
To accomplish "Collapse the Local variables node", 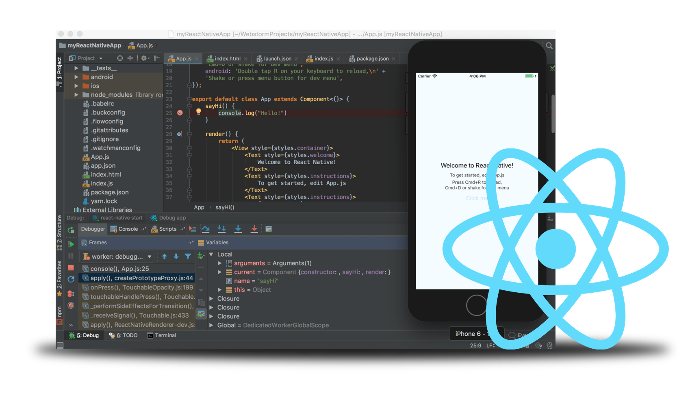I will [212, 254].
